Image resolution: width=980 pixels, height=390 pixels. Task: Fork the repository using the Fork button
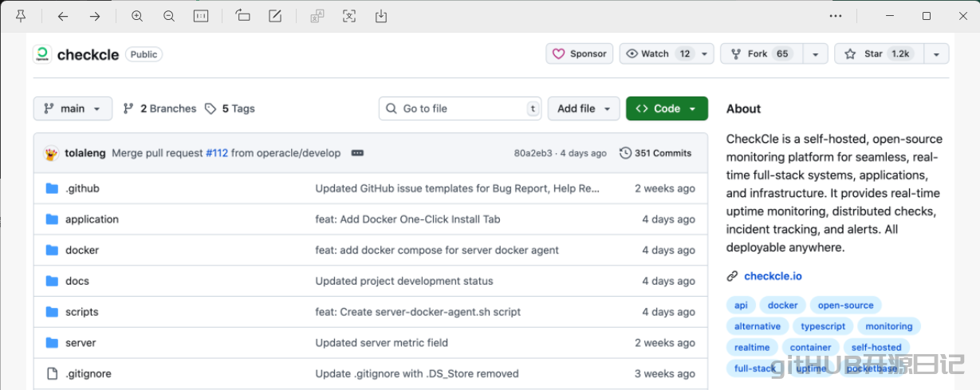(x=760, y=53)
